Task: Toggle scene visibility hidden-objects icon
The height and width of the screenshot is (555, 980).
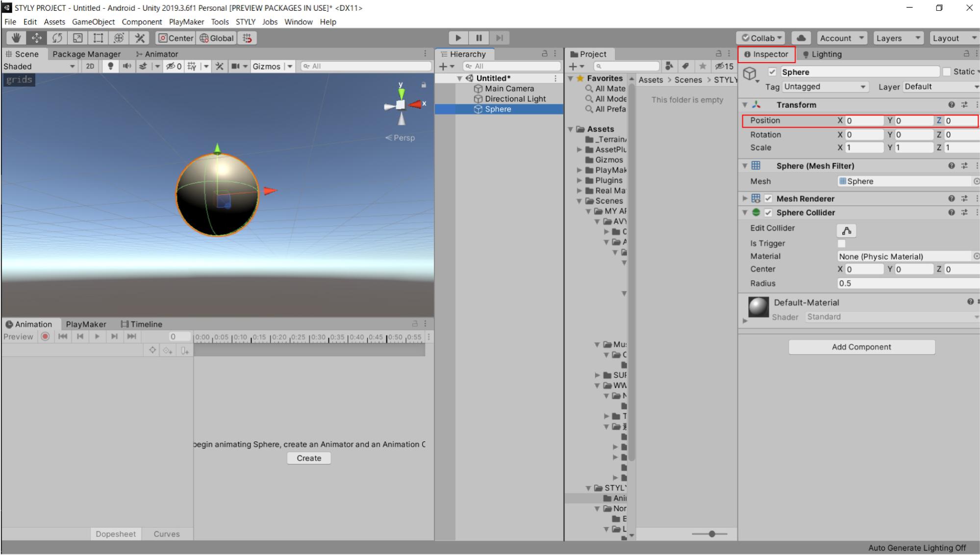Action: pos(174,66)
